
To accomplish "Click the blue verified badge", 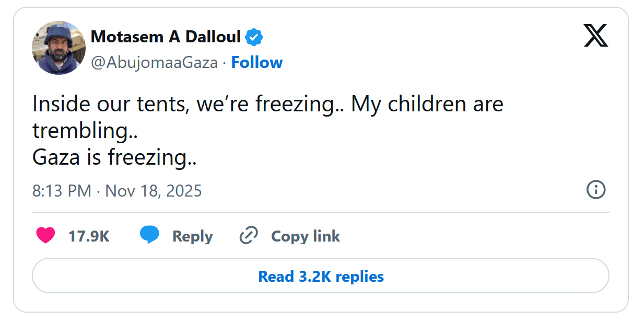I will [x=254, y=37].
